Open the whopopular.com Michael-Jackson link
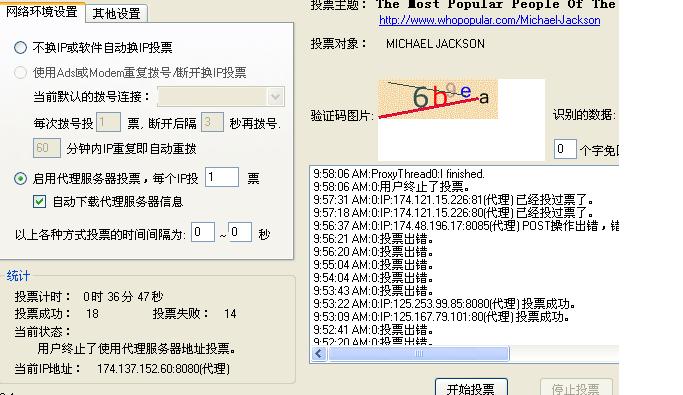Image resolution: width=683 pixels, height=395 pixels. (x=490, y=20)
